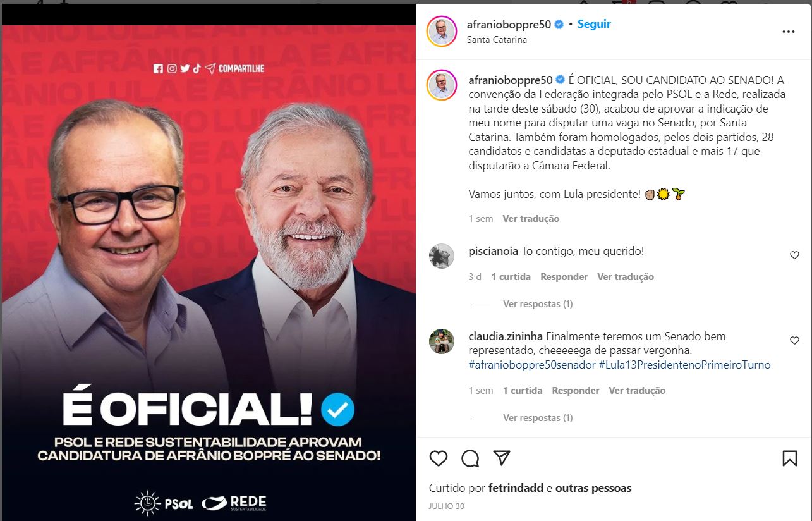Expand Ver respostas under claudia.zininha's comment
Viewport: 812px width, 521px height.
[538, 418]
